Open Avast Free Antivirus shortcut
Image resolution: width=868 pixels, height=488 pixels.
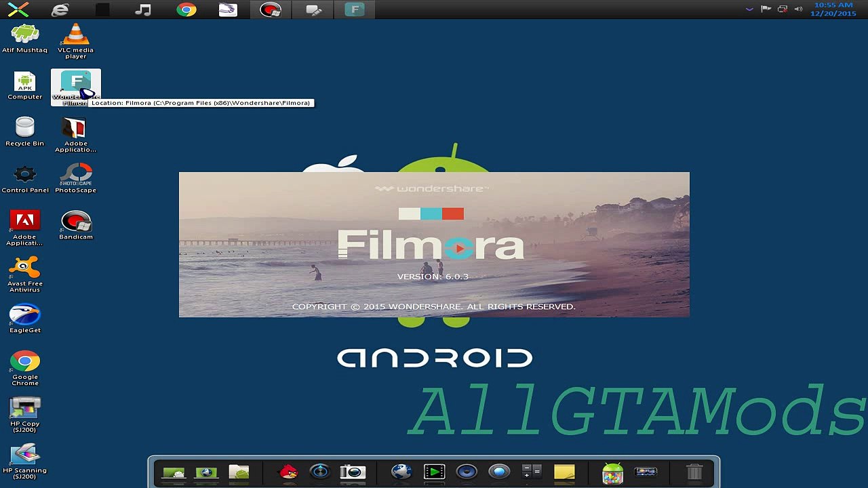[x=25, y=274]
